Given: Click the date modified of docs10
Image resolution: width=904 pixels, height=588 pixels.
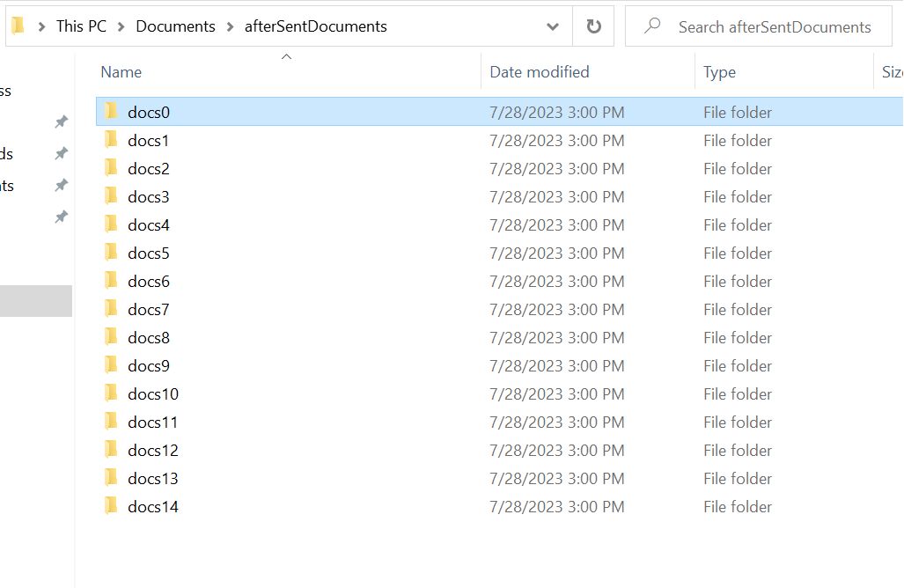Looking at the screenshot, I should pos(557,394).
